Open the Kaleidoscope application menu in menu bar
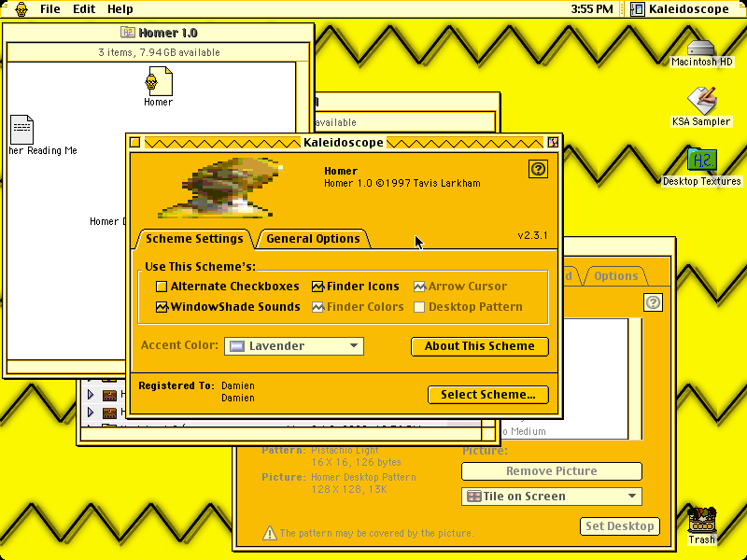The height and width of the screenshot is (560, 747). tap(680, 9)
